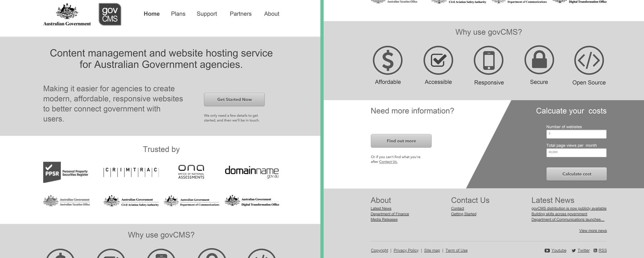This screenshot has height=258, width=644.
Task: Click the Responsive mobile phone icon
Action: click(x=489, y=60)
